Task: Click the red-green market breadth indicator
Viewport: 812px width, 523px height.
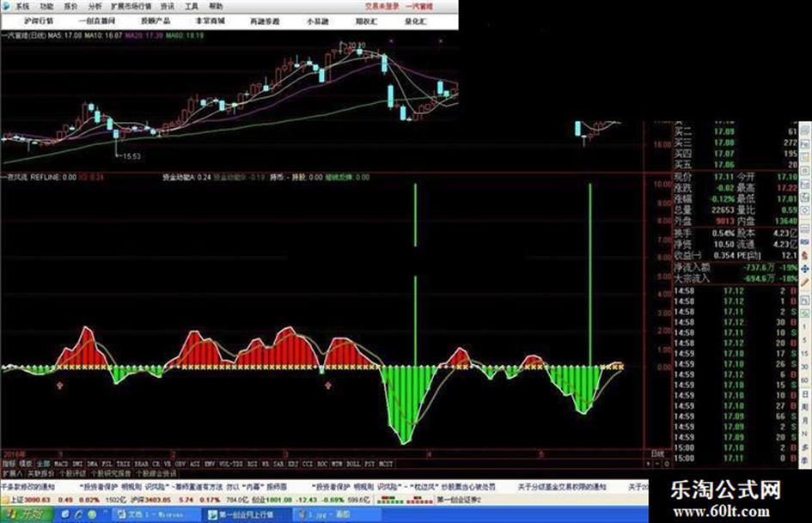Action: click(404, 500)
